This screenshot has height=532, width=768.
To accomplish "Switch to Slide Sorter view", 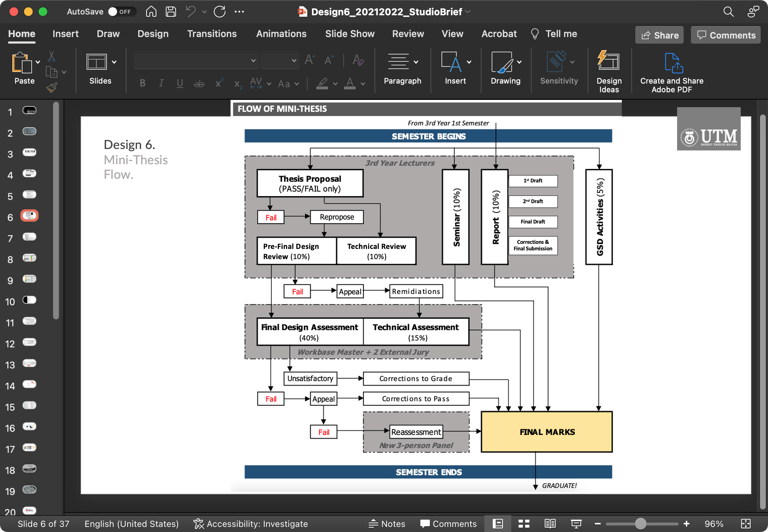I will coord(524,524).
